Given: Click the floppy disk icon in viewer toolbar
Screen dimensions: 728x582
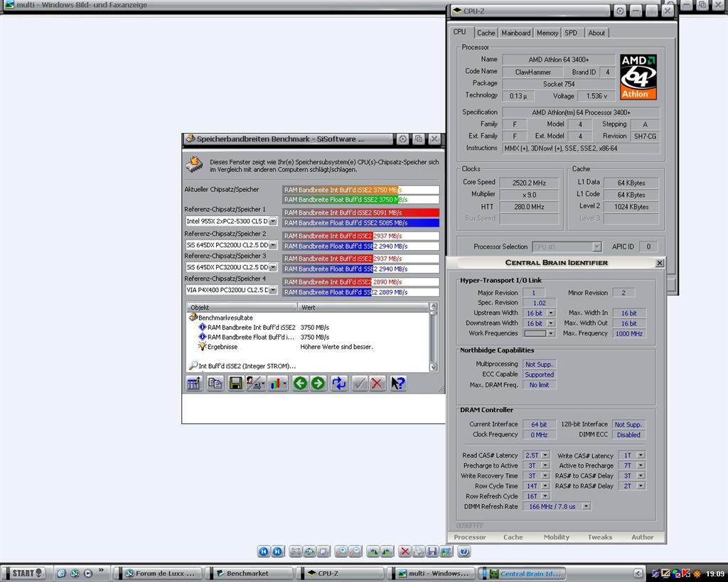Looking at the screenshot, I should [432, 551].
